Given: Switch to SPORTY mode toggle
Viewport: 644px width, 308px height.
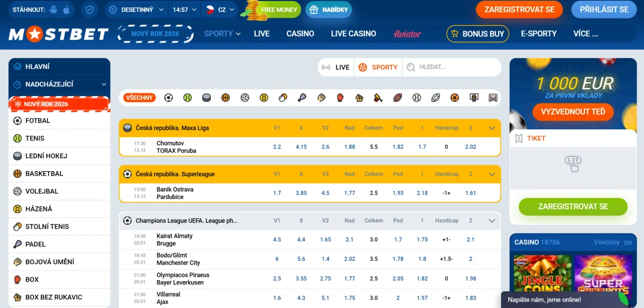Looking at the screenshot, I should coord(378,68).
